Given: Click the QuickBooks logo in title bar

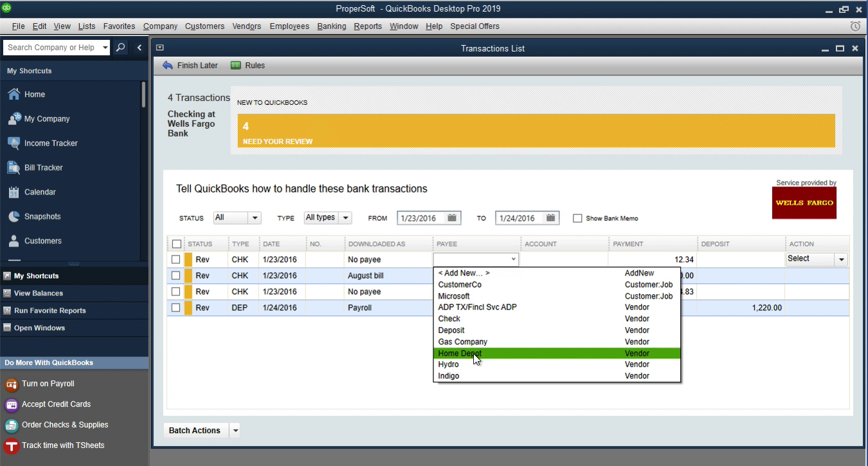Looking at the screenshot, I should pos(6,7).
